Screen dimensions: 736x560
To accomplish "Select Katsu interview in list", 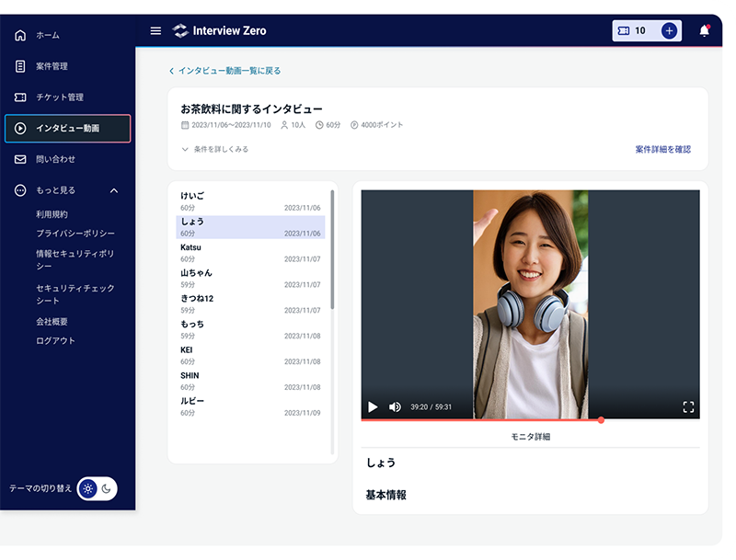I will click(x=250, y=253).
